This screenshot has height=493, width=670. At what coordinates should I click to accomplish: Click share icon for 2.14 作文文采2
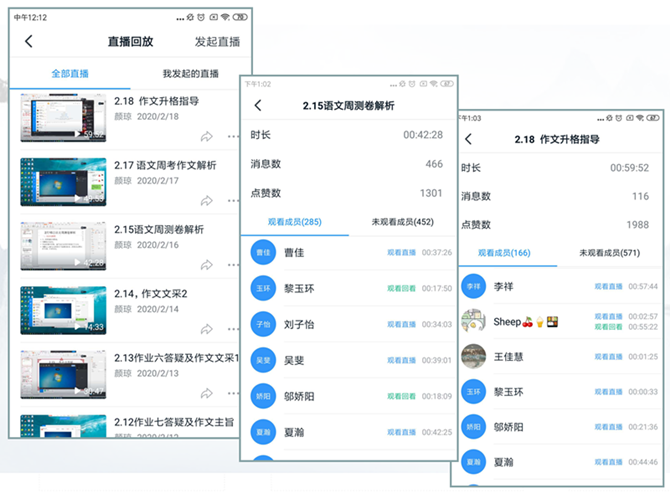(207, 328)
